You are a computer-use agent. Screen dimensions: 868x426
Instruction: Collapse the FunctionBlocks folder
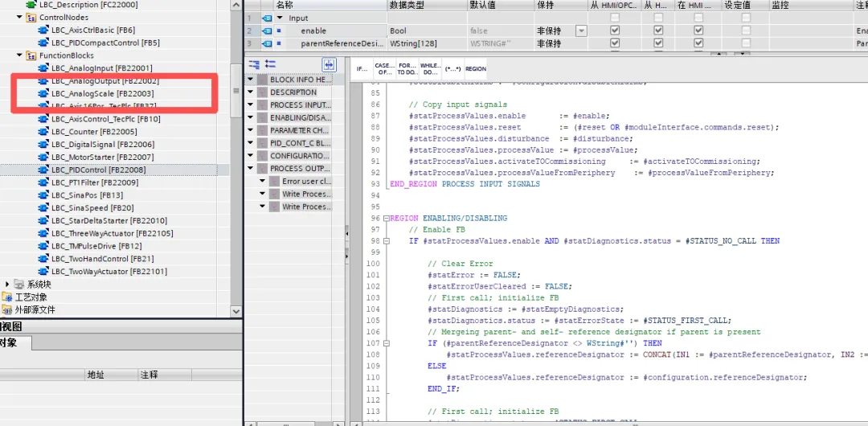(x=19, y=55)
